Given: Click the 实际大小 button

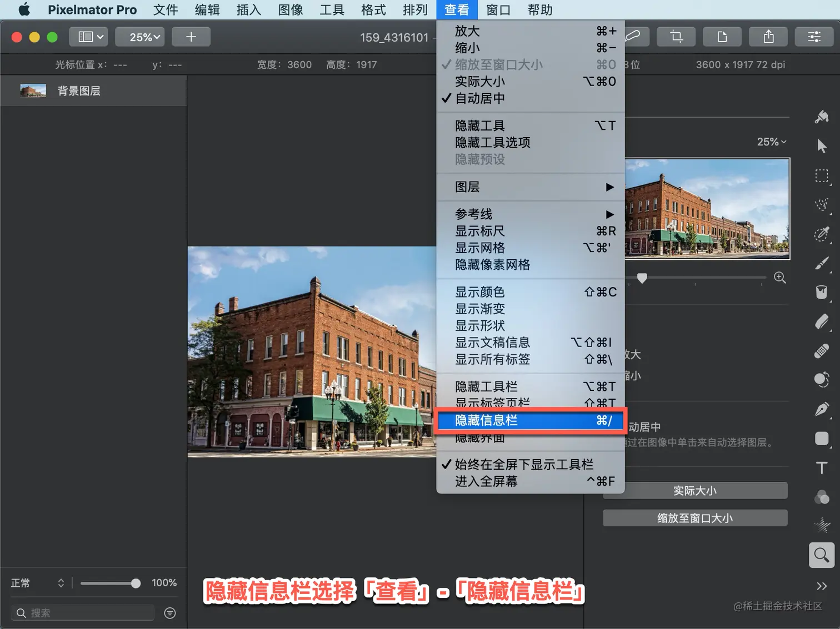Looking at the screenshot, I should tap(695, 491).
